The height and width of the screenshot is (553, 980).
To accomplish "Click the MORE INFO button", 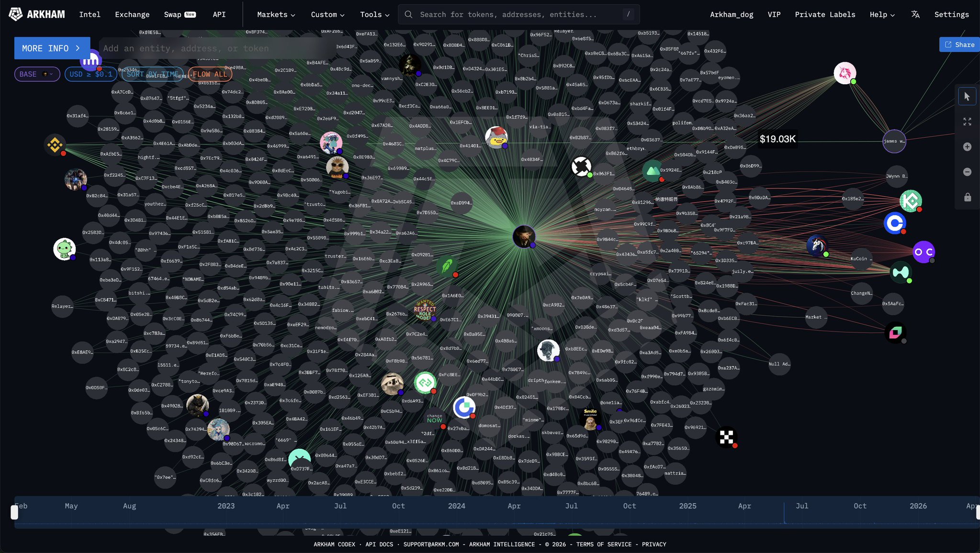I will [52, 48].
